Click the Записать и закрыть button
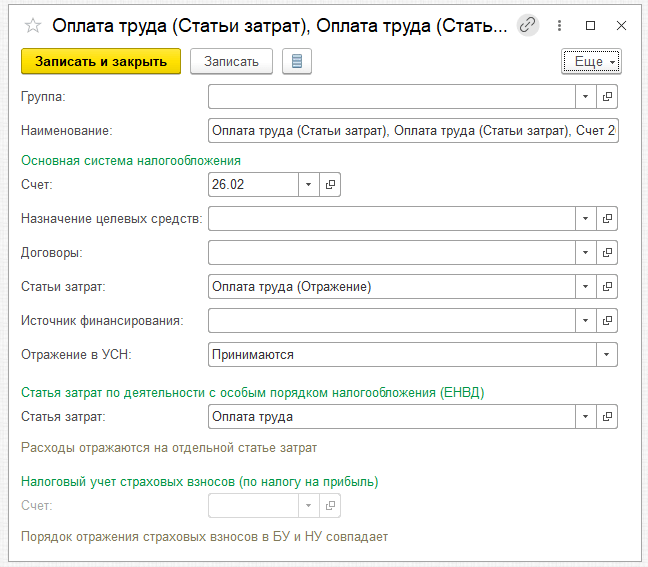This screenshot has width=648, height=567. [101, 61]
